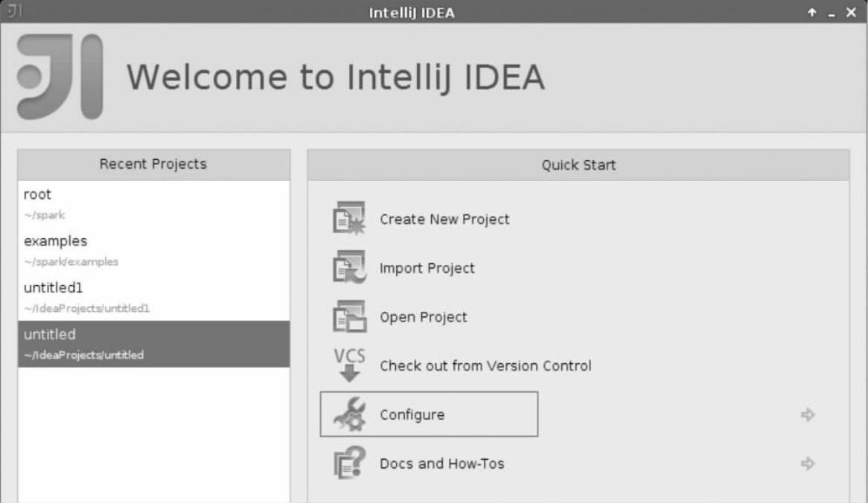Choose Create New Project label

pos(444,220)
